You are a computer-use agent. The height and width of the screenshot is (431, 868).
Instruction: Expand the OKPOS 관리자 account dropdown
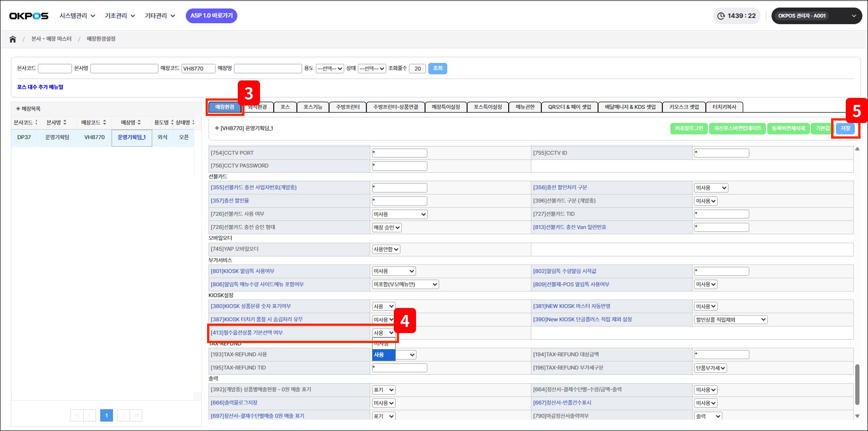816,16
